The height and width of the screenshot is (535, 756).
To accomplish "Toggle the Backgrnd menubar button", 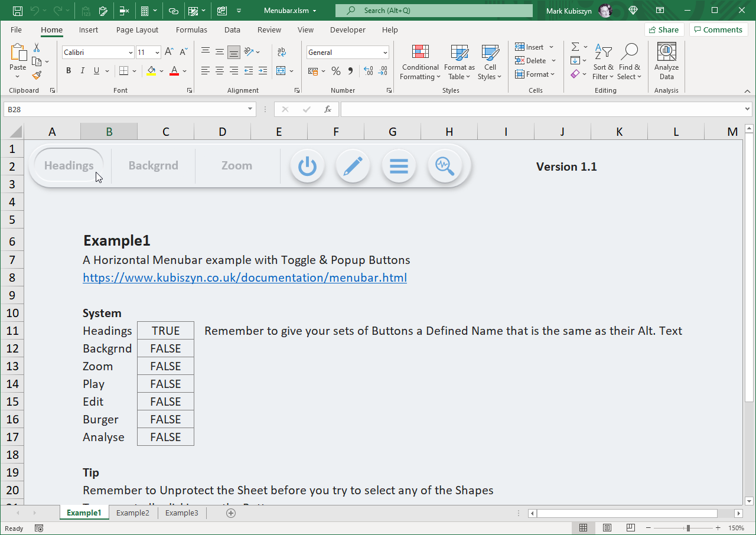I will (x=153, y=166).
